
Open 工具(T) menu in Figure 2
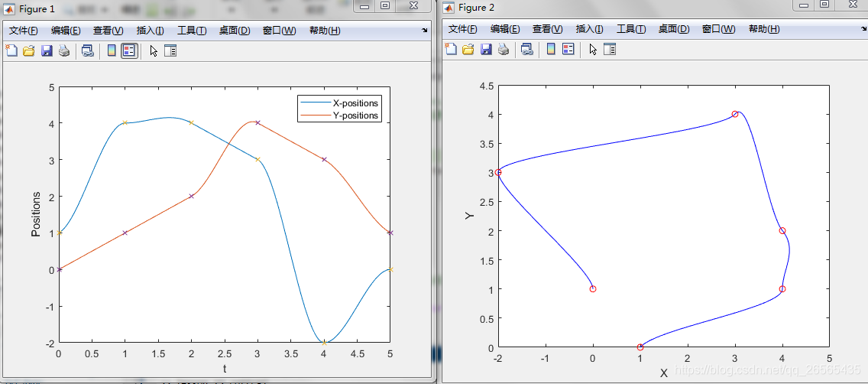click(x=631, y=29)
